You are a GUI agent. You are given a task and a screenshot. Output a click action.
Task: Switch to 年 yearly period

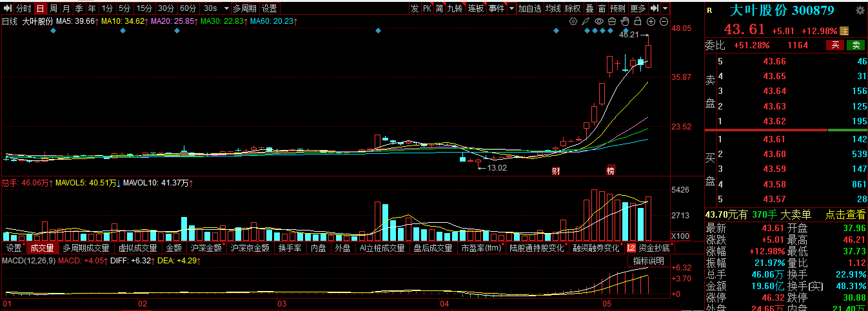[92, 8]
